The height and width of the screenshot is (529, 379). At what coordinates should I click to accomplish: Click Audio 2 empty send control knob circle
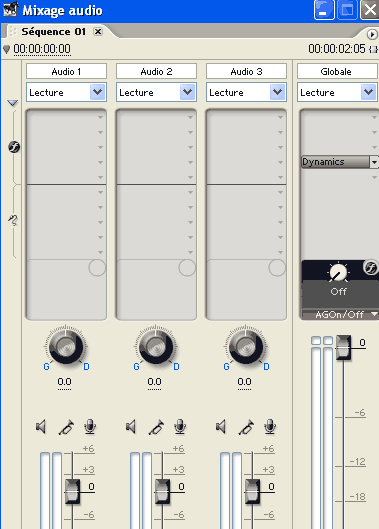pyautogui.click(x=187, y=268)
